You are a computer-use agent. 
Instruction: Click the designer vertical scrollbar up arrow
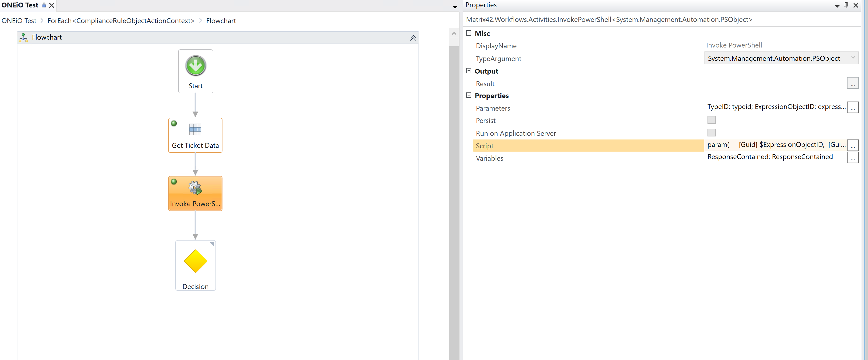tap(454, 34)
